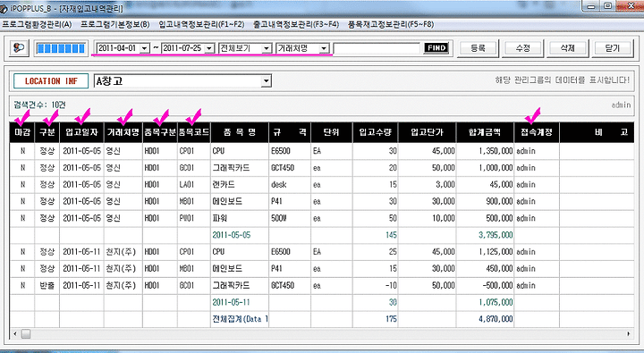Click the 닫기 button
Screen dimensions: 644x353
613,48
